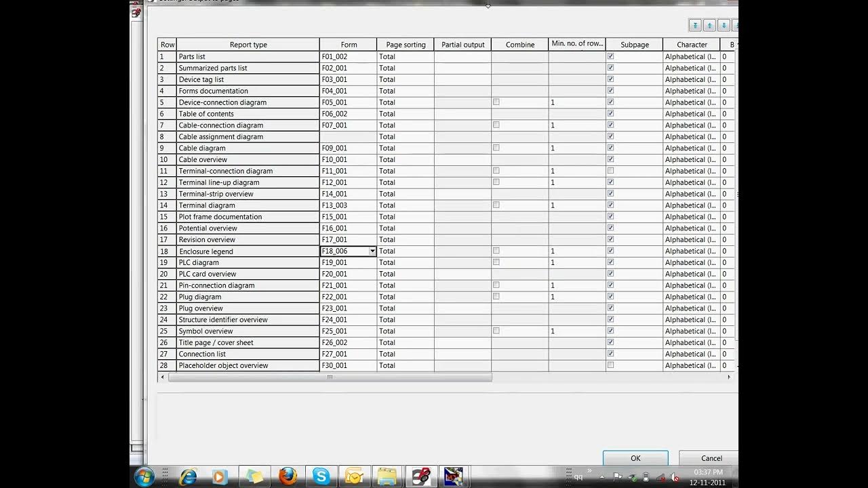Image resolution: width=868 pixels, height=488 pixels.
Task: Click the network signal tray icon
Action: pos(660,477)
